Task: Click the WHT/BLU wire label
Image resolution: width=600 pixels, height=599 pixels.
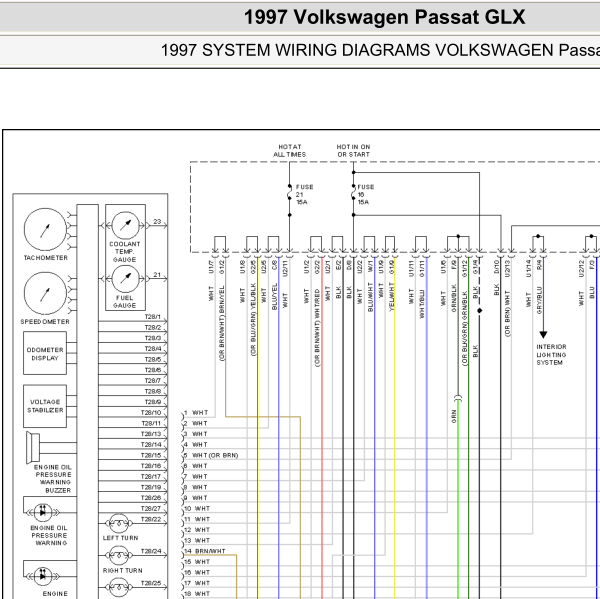Action: point(422,304)
